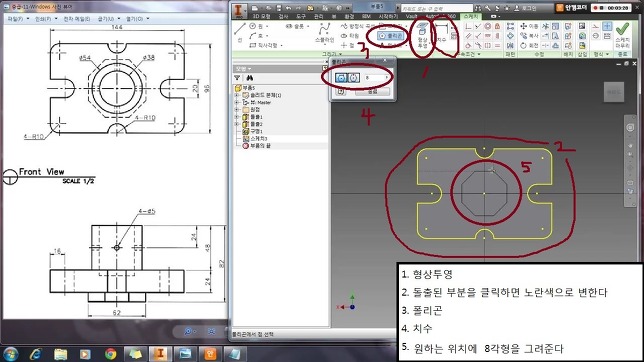Select the Arc (호) sketch tool

257,36
